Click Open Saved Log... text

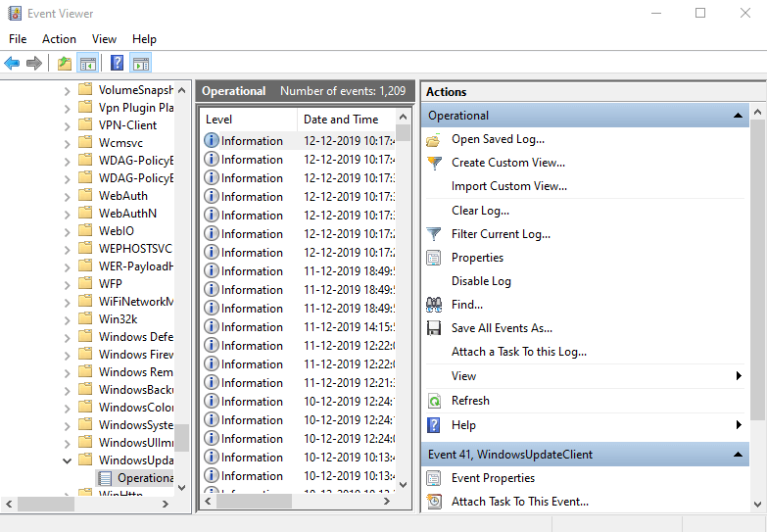(498, 139)
